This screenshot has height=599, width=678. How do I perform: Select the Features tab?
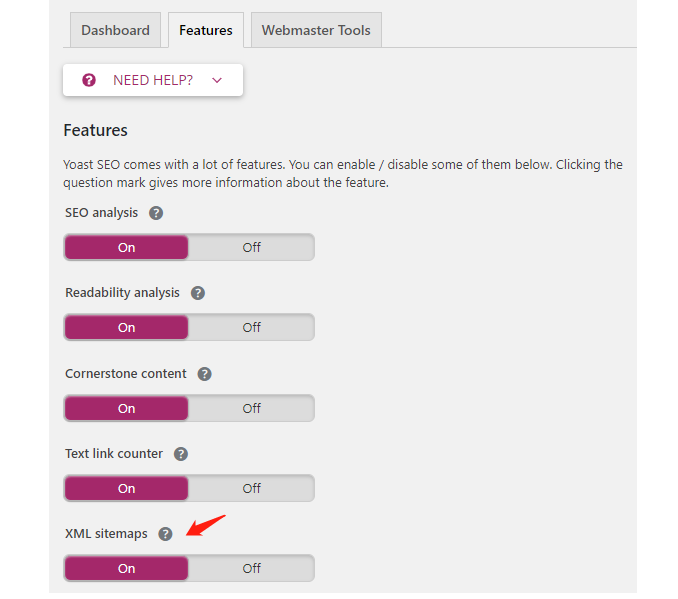pos(206,30)
